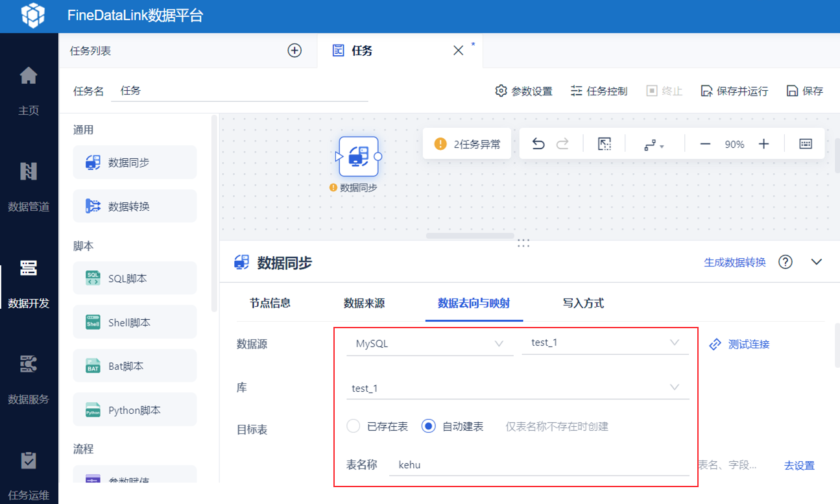Open the connector line style dropdown
The image size is (840, 504).
point(654,145)
